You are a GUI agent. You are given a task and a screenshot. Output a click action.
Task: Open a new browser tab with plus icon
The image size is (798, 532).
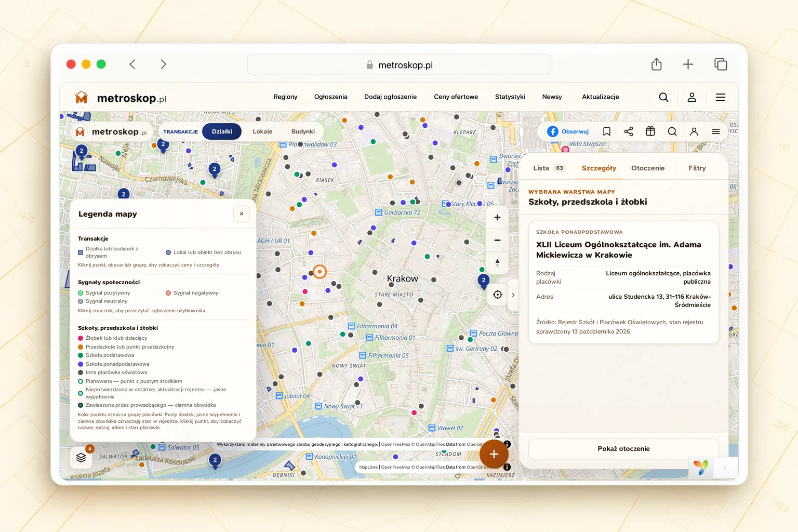(x=688, y=64)
